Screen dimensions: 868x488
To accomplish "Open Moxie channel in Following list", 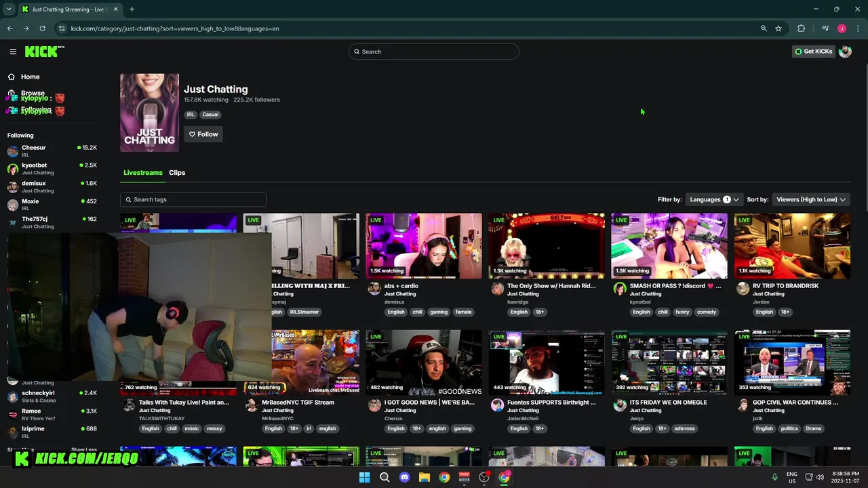I will [52, 204].
